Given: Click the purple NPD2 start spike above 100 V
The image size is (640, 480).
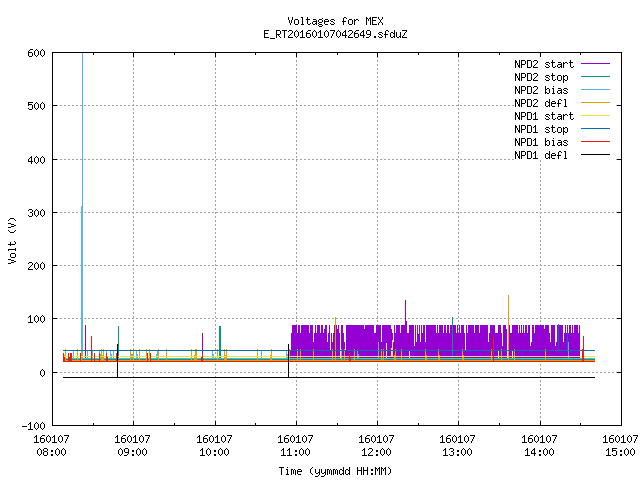Looking at the screenshot, I should (x=405, y=312).
